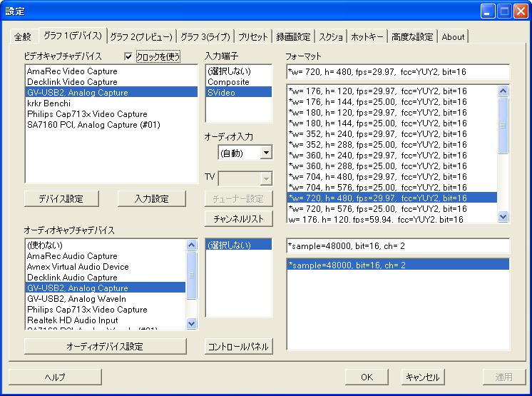
Task: Switch to the プリセット tab
Action: pyautogui.click(x=252, y=36)
